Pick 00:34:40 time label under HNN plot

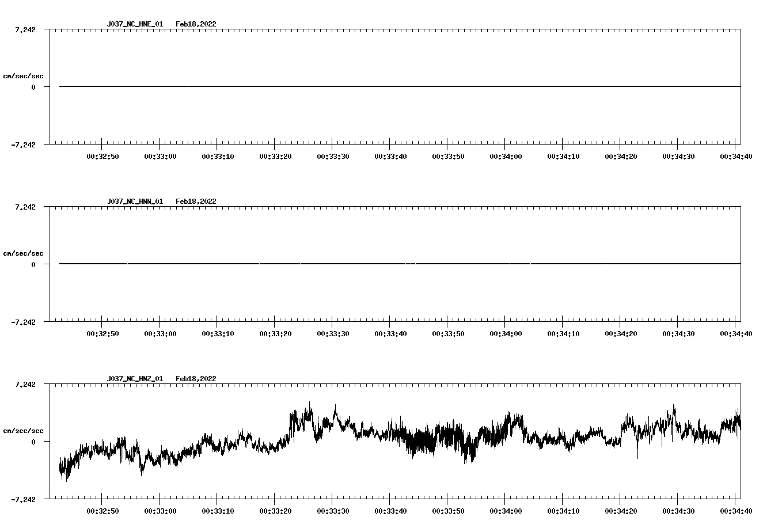736,333
